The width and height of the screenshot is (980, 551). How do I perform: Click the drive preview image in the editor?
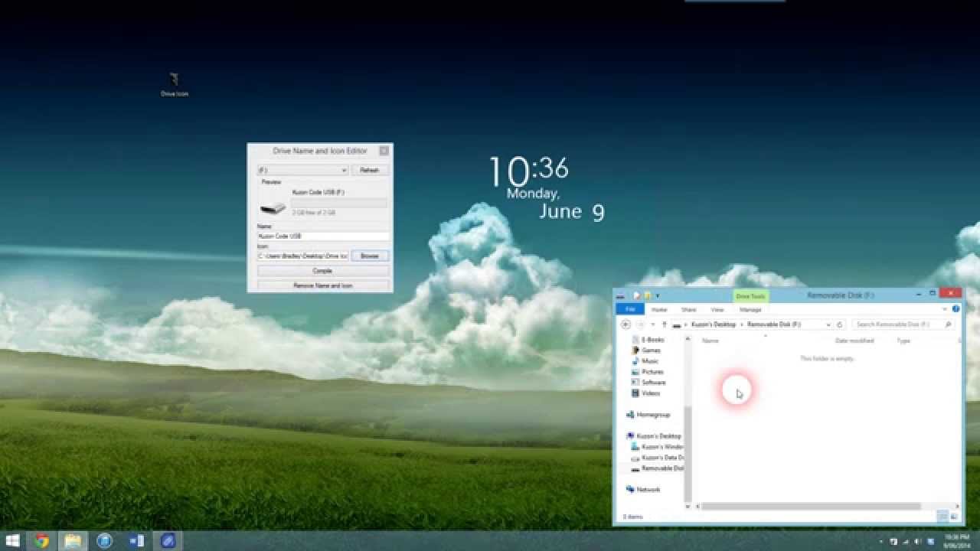273,207
